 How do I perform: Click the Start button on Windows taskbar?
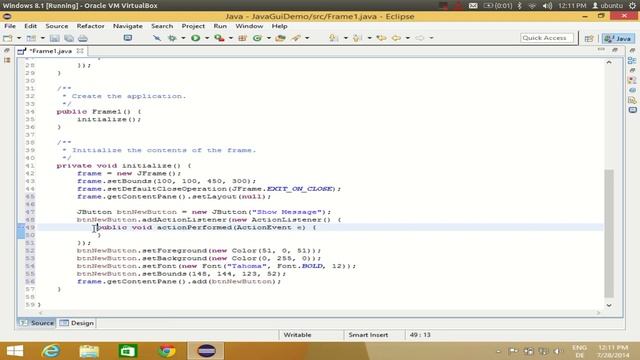(x=15, y=351)
